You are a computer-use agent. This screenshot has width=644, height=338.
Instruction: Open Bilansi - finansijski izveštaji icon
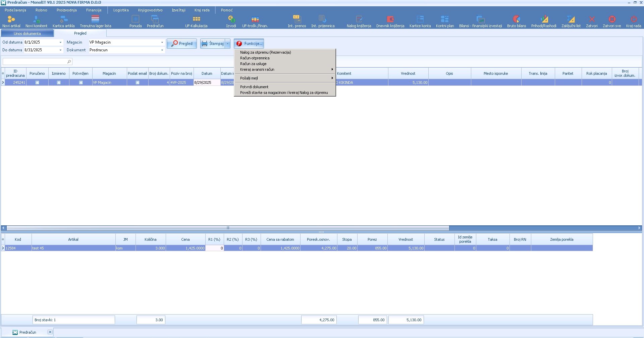click(x=480, y=19)
